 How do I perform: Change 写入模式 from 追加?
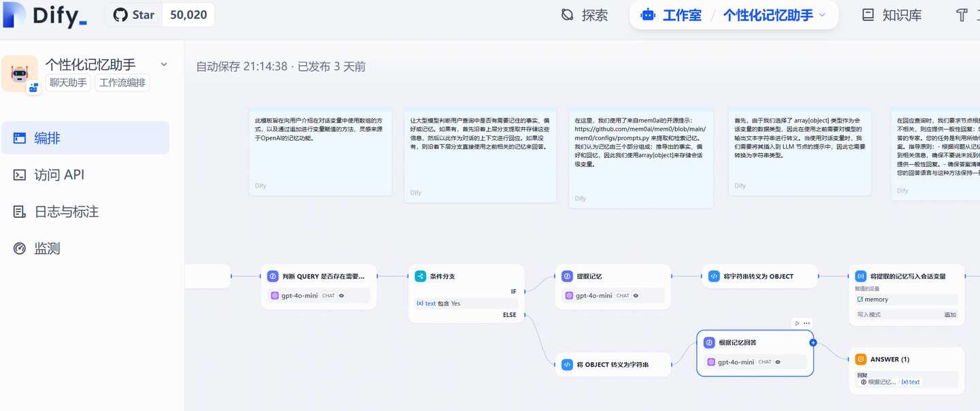pyautogui.click(x=951, y=314)
